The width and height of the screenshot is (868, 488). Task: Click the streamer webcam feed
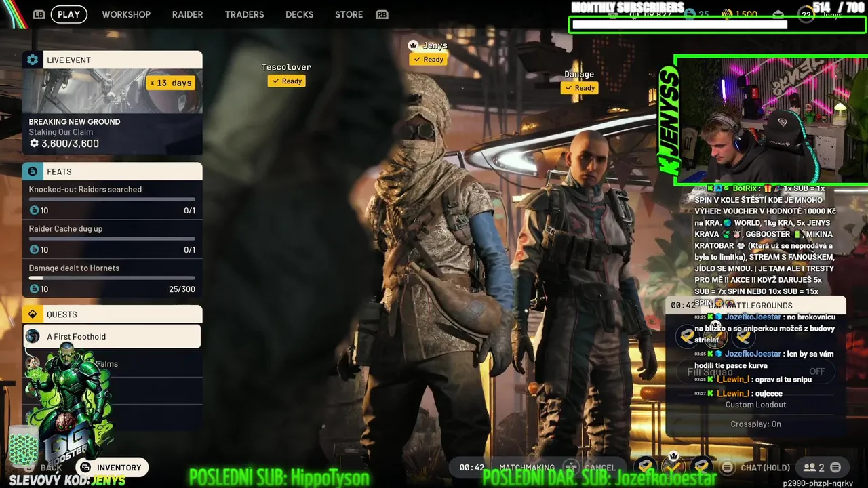click(772, 121)
